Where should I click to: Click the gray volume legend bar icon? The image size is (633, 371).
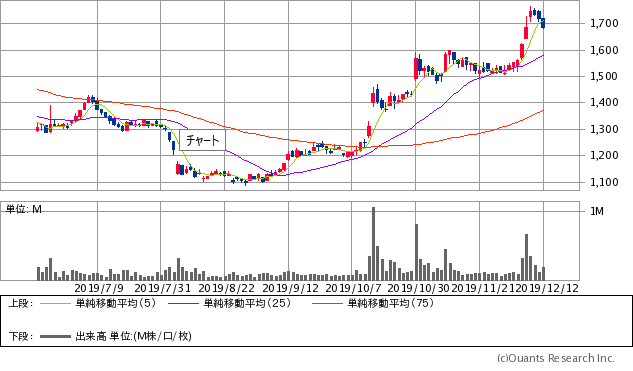[55, 336]
